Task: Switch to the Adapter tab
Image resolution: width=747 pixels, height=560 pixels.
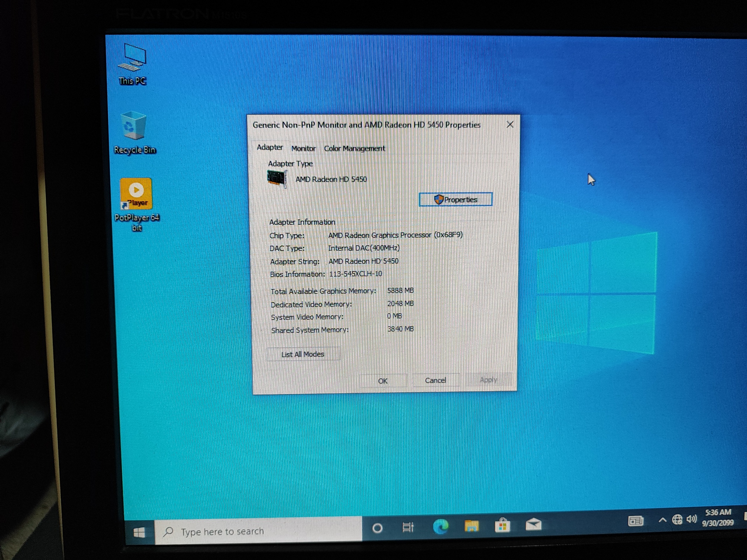Action: point(270,148)
